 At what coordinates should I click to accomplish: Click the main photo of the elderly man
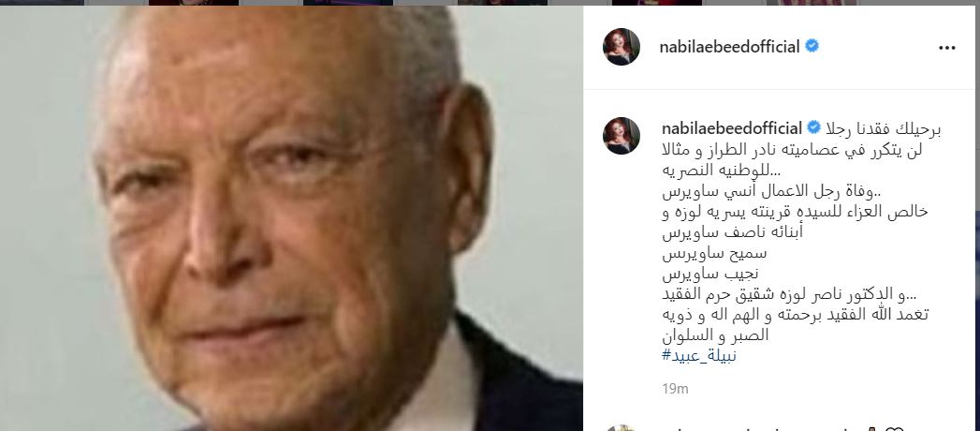coord(291,219)
